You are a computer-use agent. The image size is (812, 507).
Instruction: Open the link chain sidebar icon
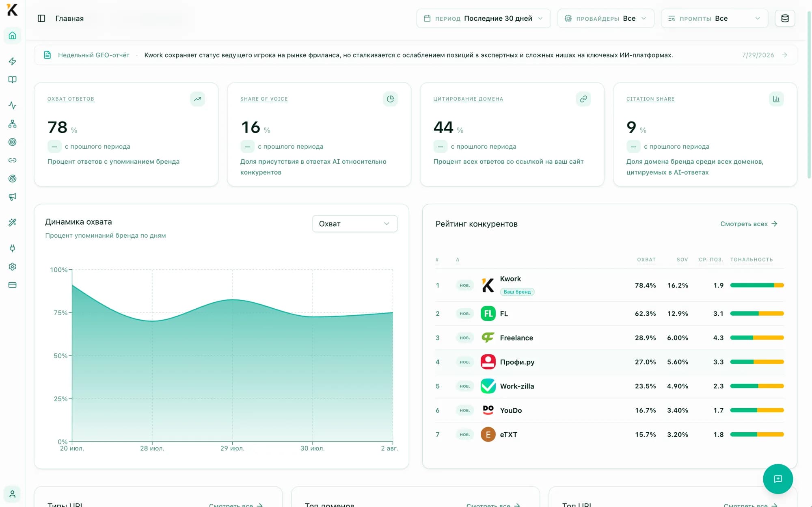point(12,160)
